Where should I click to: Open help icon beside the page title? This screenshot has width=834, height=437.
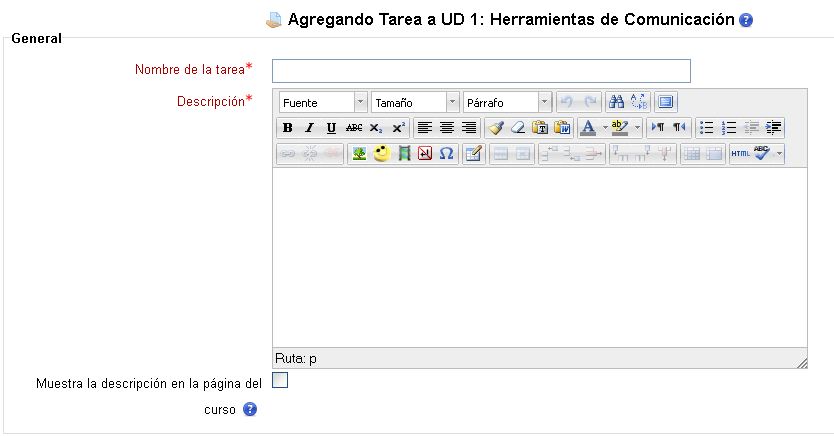tap(746, 20)
